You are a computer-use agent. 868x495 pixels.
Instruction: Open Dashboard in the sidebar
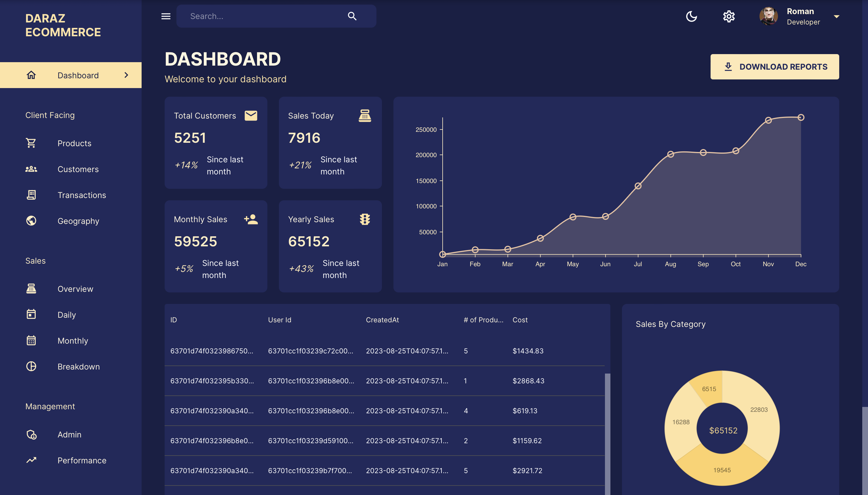[x=71, y=75]
